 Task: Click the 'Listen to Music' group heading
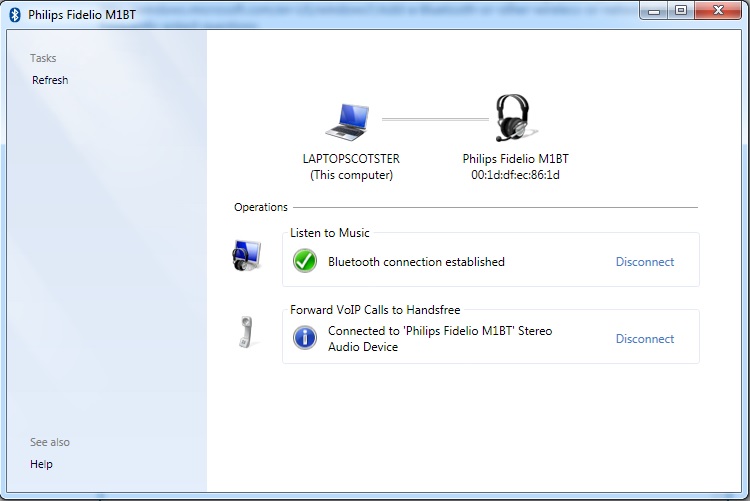click(330, 233)
